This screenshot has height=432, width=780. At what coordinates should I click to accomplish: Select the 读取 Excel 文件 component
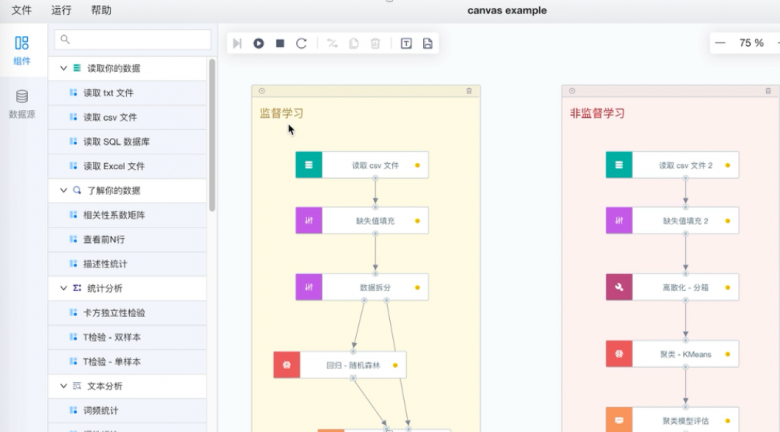[127, 166]
